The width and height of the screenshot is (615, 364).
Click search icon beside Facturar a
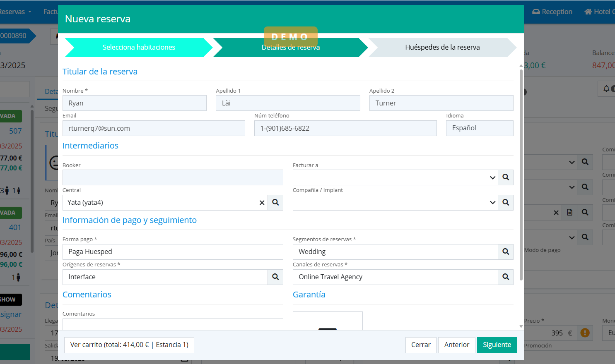pos(506,177)
